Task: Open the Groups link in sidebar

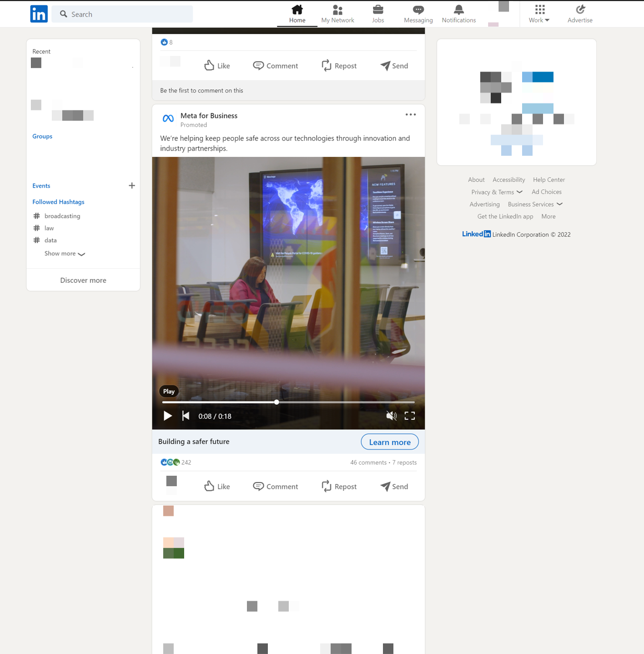Action: point(42,136)
